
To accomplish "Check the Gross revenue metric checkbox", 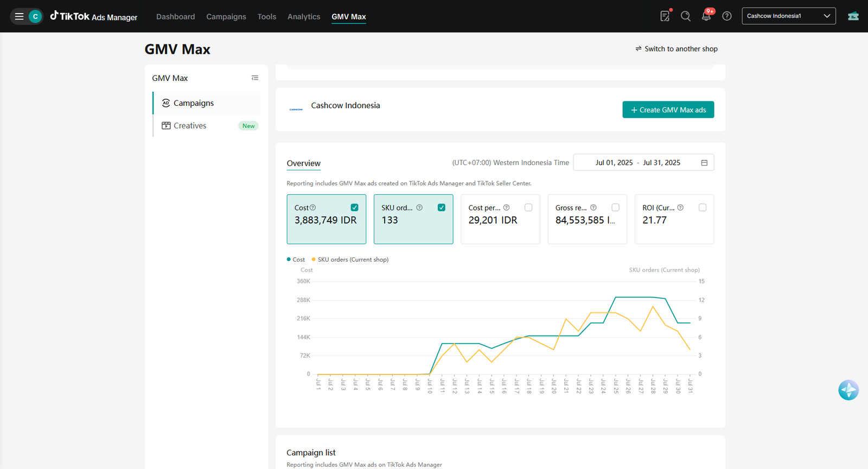I will [x=615, y=207].
